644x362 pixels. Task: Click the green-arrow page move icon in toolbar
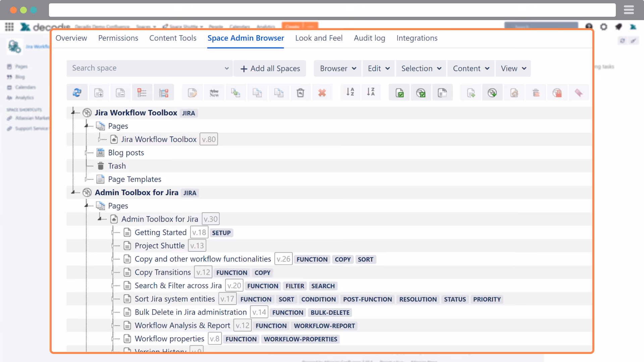[235, 93]
